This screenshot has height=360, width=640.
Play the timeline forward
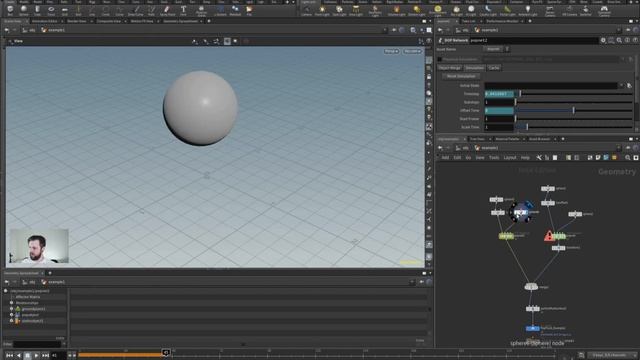(36, 356)
